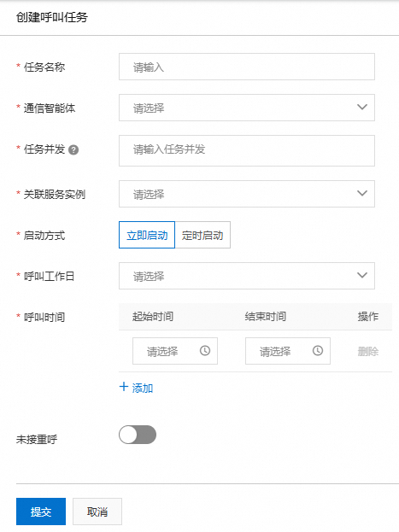Image resolution: width=399 pixels, height=532 pixels.
Task: Click the plus icon next to 添加
Action: 124,387
